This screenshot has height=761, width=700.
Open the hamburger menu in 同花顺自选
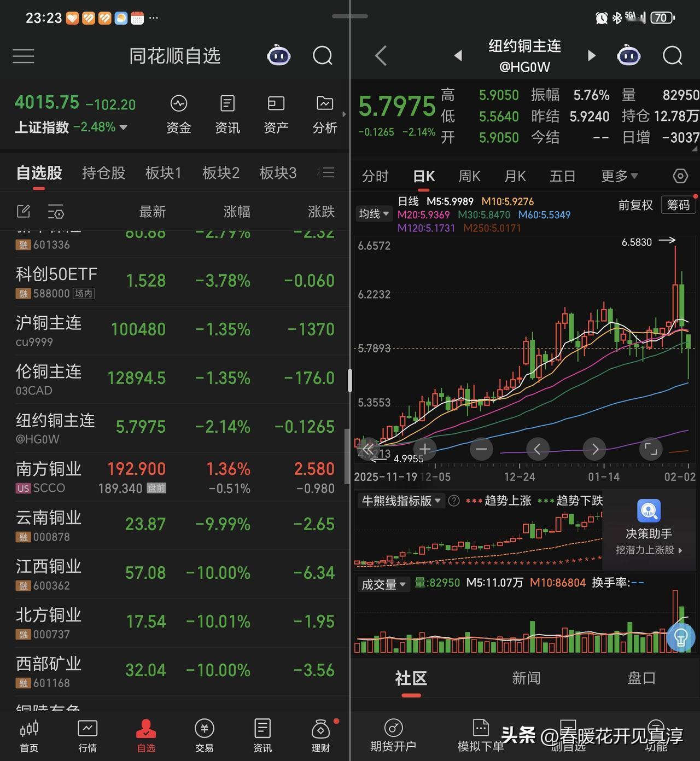click(x=24, y=56)
